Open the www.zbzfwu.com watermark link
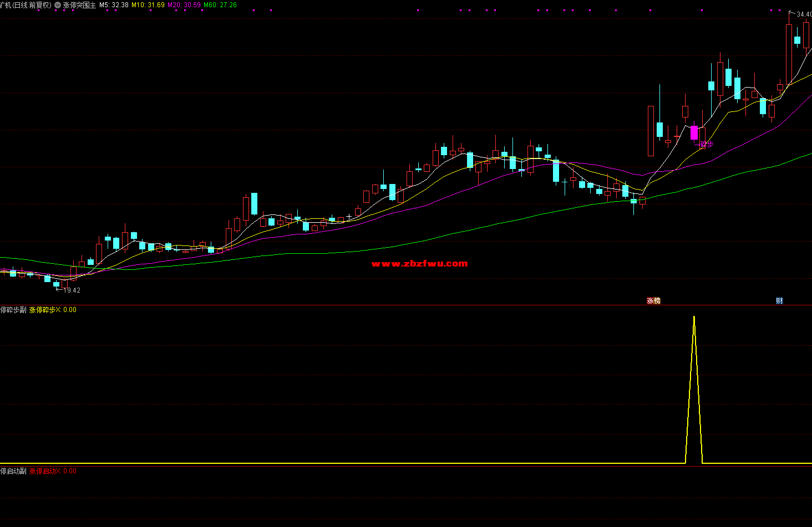This screenshot has height=527, width=812. coord(419,264)
